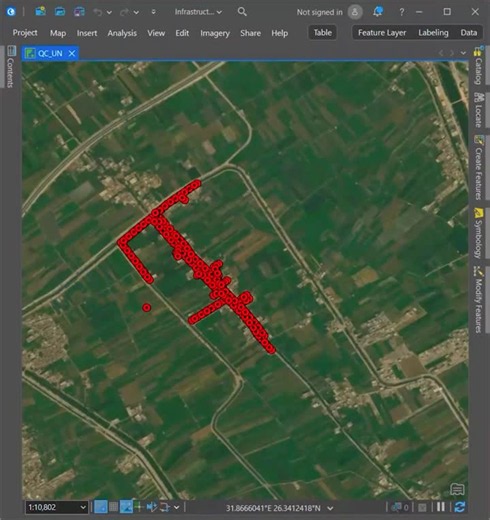
Task: Open the Imagery ribbon tab
Action: pyautogui.click(x=215, y=33)
